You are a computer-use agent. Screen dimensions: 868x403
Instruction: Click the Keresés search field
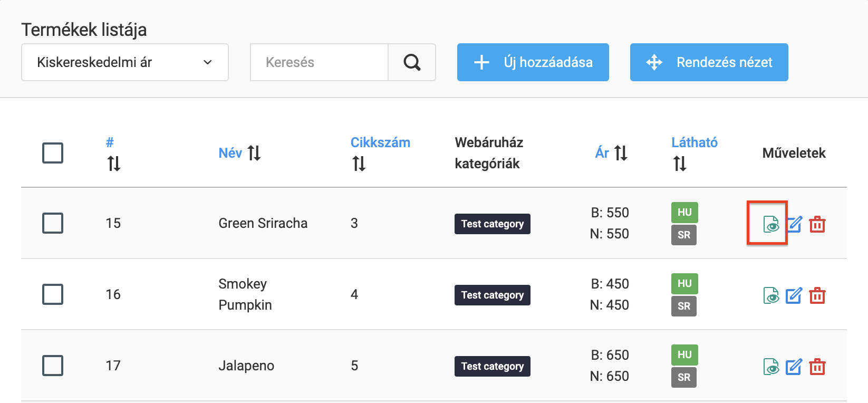[x=319, y=62]
